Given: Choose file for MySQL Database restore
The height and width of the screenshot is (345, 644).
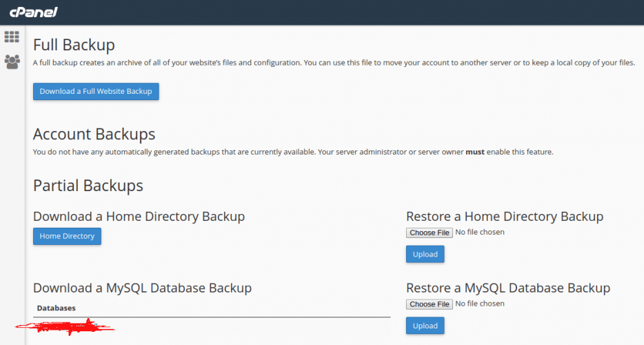Looking at the screenshot, I should pyautogui.click(x=429, y=304).
